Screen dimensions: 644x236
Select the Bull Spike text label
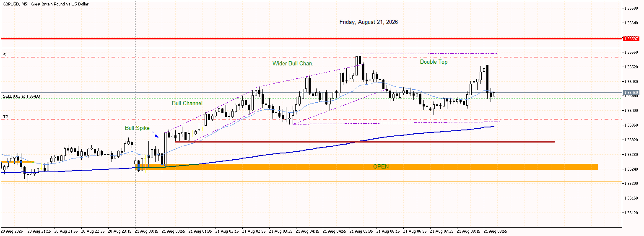pos(137,128)
